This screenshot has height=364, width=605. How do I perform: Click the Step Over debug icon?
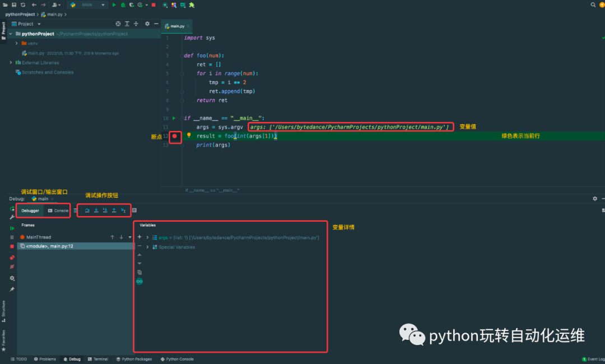(87, 210)
